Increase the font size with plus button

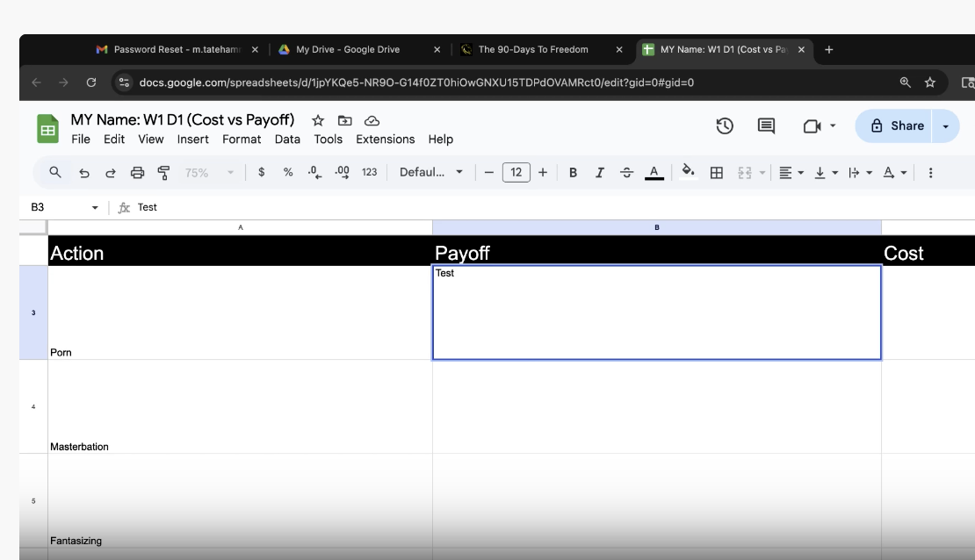(x=543, y=172)
